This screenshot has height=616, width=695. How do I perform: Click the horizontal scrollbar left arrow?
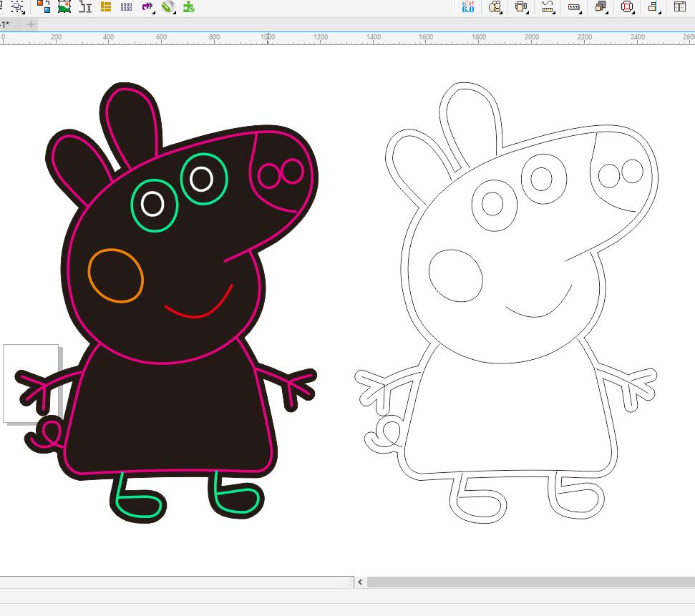click(x=360, y=582)
